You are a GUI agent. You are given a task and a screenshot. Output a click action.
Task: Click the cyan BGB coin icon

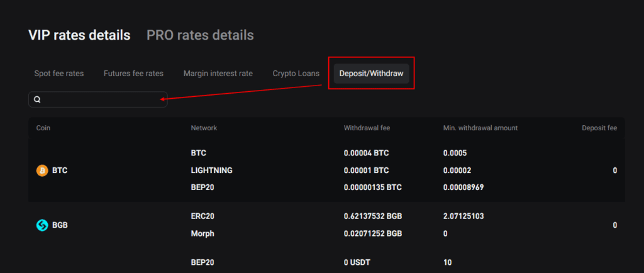tap(42, 225)
